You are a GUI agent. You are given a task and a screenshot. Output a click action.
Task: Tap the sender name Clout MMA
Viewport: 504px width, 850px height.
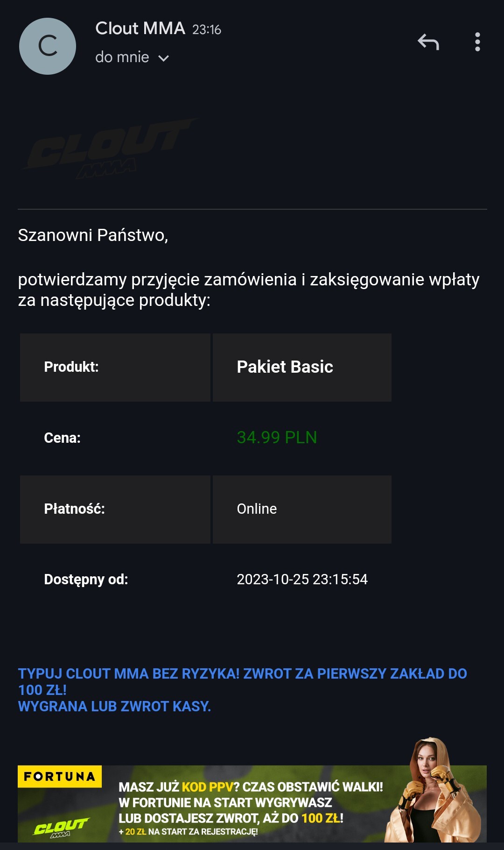point(140,28)
